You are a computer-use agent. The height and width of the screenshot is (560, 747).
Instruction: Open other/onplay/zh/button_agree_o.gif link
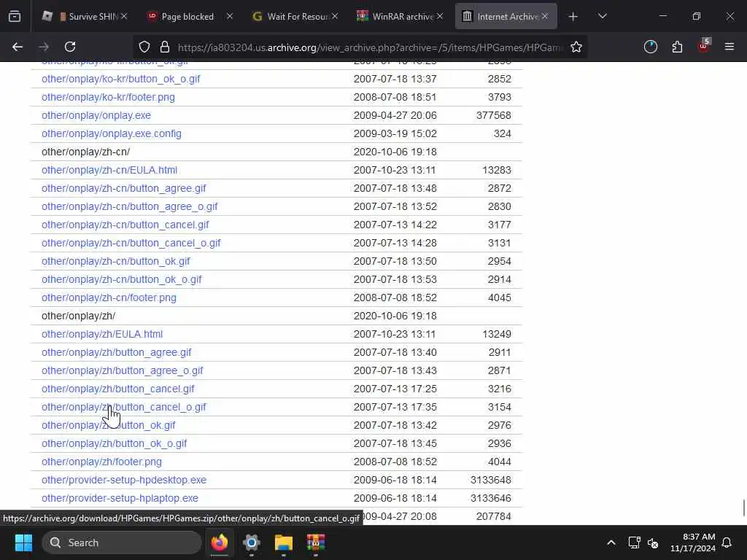pyautogui.click(x=123, y=370)
